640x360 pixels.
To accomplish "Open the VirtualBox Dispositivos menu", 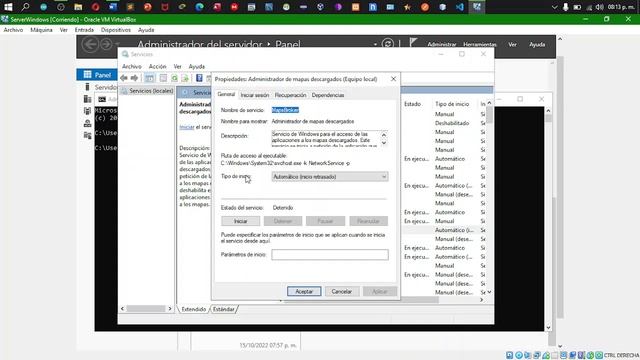I will point(116,30).
